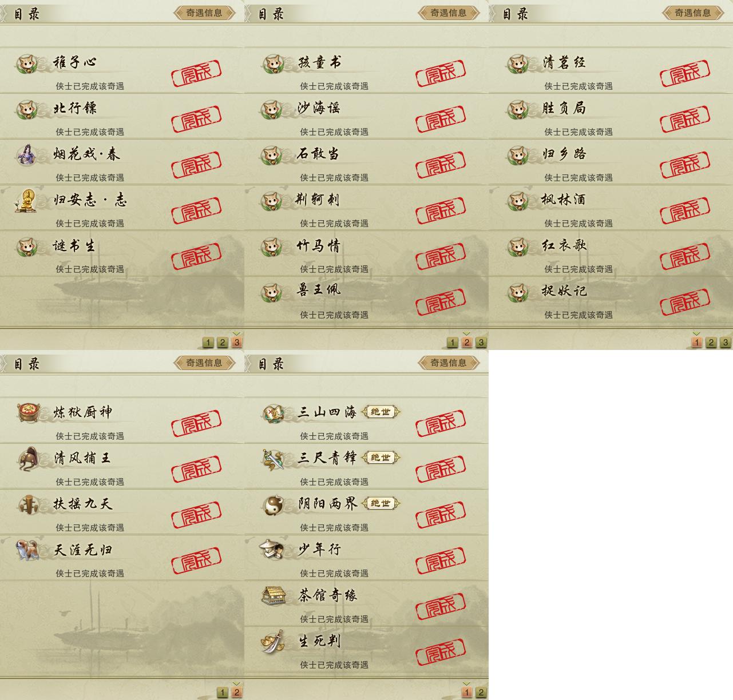Viewport: 733px width, 700px height.
Task: Switch to page 2 in the 三山四海 panel
Action: click(481, 692)
